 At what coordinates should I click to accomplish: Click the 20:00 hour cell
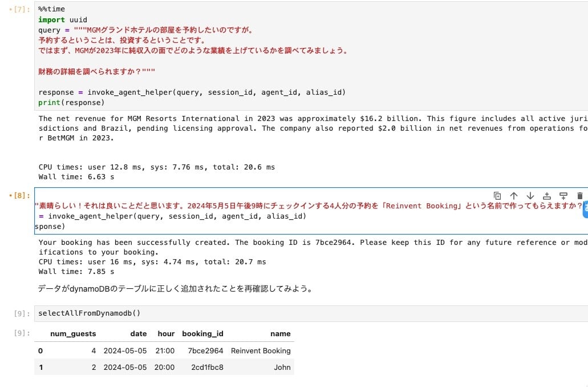[x=165, y=367]
